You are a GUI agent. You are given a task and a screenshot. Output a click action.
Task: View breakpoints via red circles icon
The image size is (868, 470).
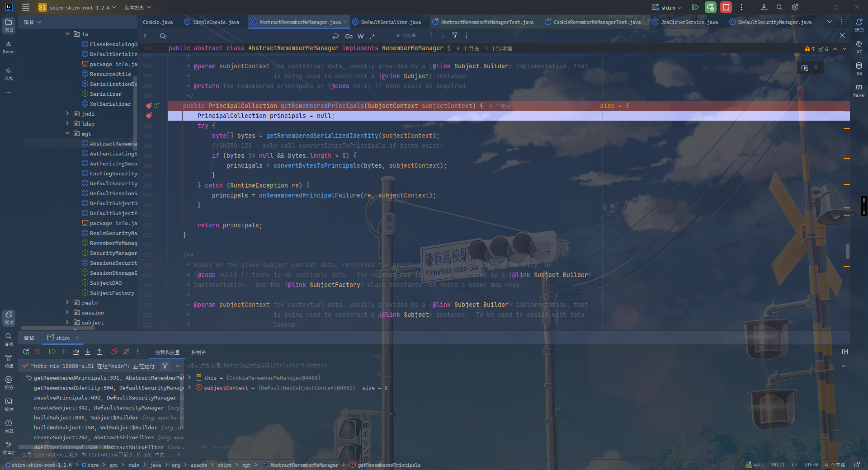(x=114, y=352)
